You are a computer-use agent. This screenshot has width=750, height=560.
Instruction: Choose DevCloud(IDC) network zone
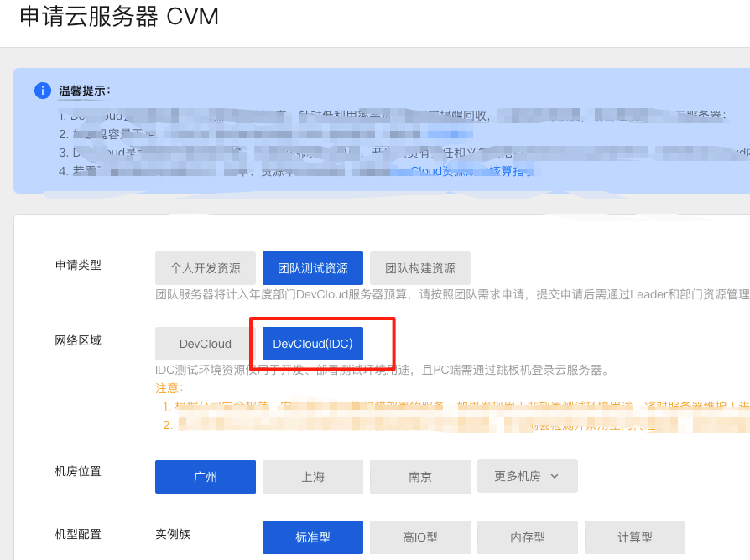point(313,344)
